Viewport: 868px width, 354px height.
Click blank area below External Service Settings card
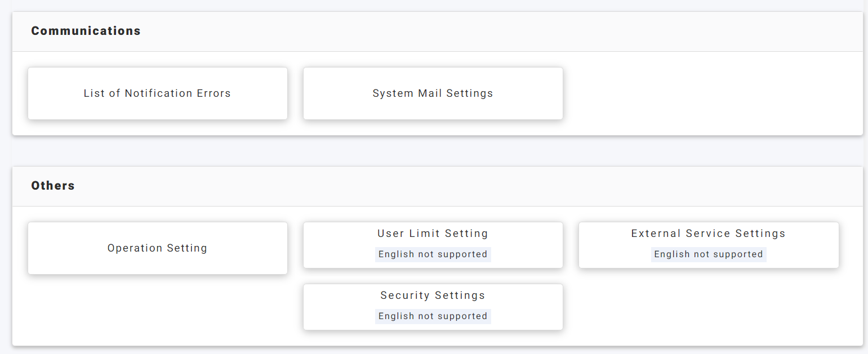click(708, 307)
